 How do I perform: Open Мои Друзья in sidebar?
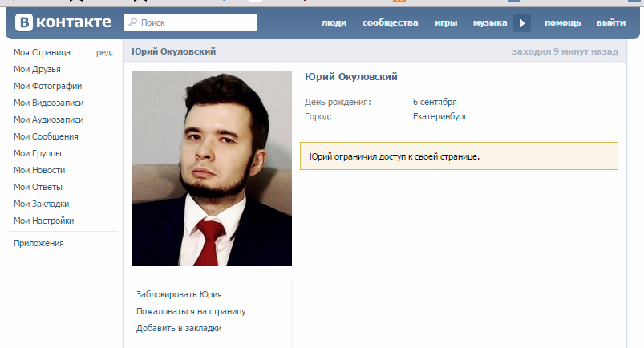[x=37, y=69]
